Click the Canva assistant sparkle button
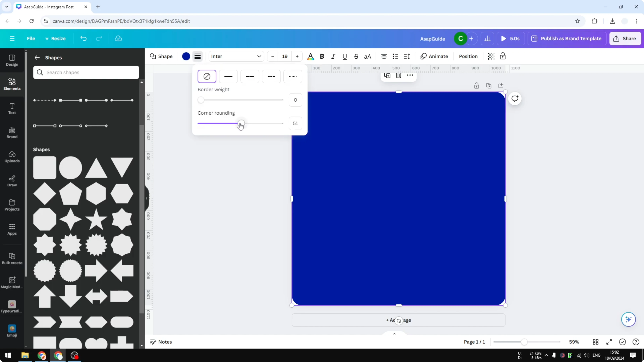 (628, 319)
